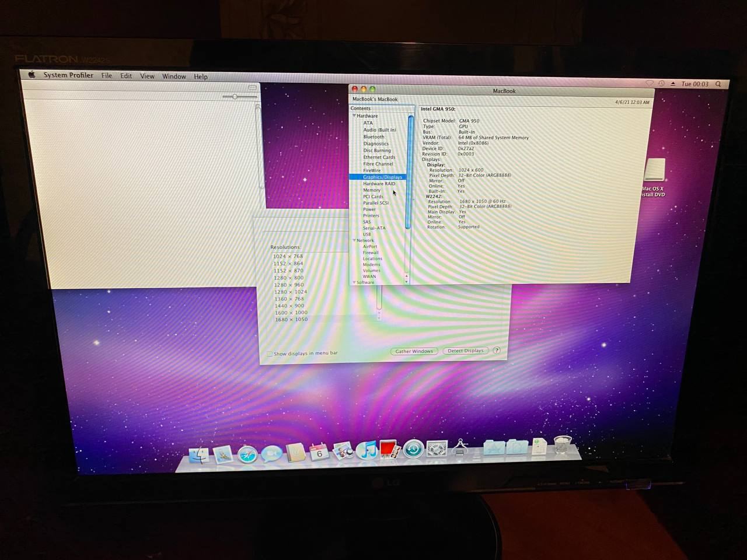
Task: Select ATA in the Contents list
Action: (368, 123)
